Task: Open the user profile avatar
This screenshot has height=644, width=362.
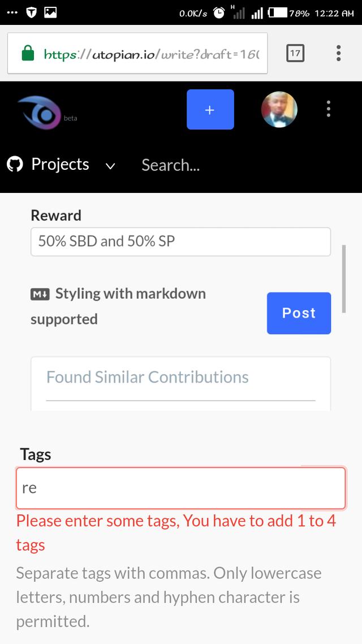Action: click(x=279, y=110)
